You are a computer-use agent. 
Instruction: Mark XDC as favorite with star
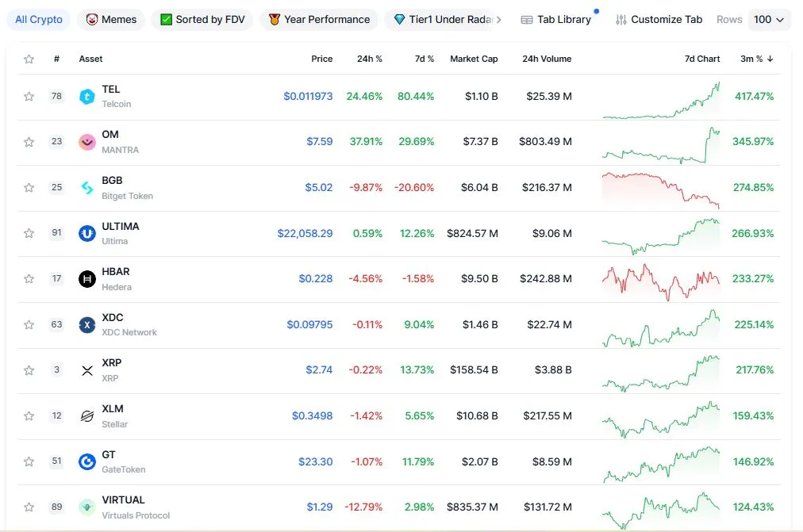pos(29,325)
